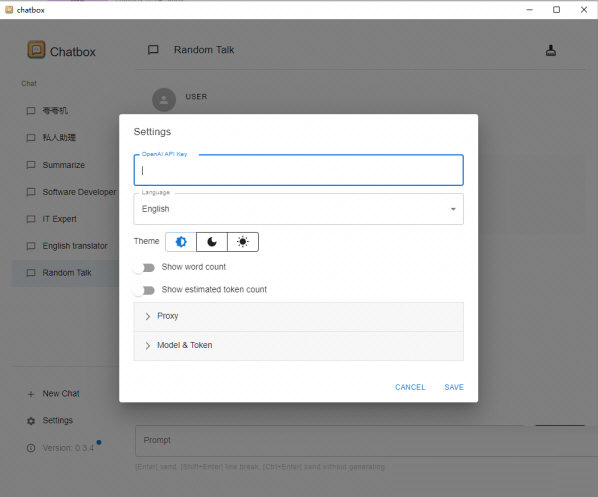598x497 pixels.
Task: Expand the Model & Token section
Action: pos(298,346)
